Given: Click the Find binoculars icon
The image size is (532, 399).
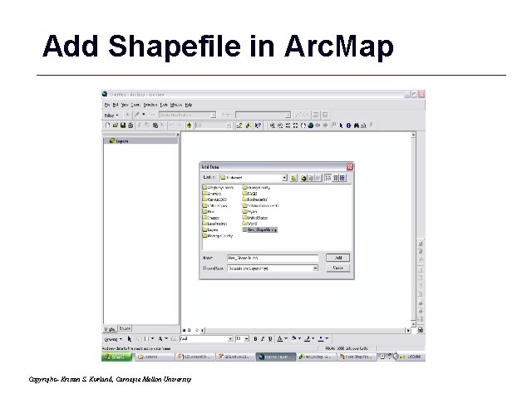Looking at the screenshot, I should pos(357,126).
